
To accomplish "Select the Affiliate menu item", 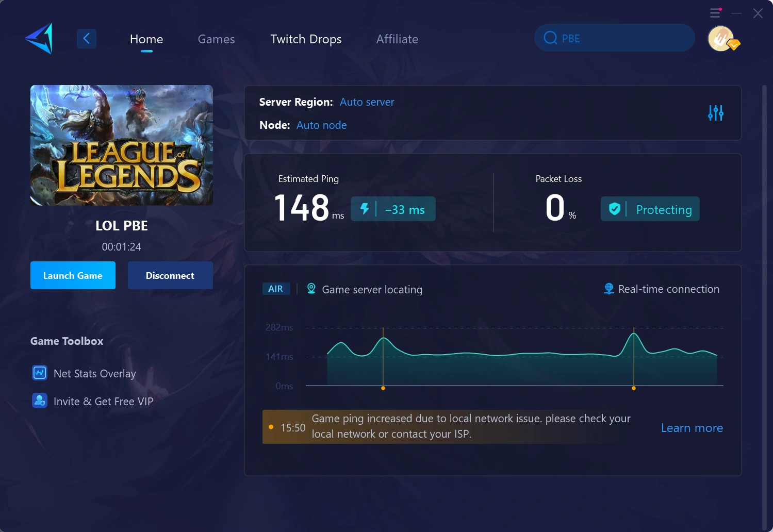I will tap(397, 39).
